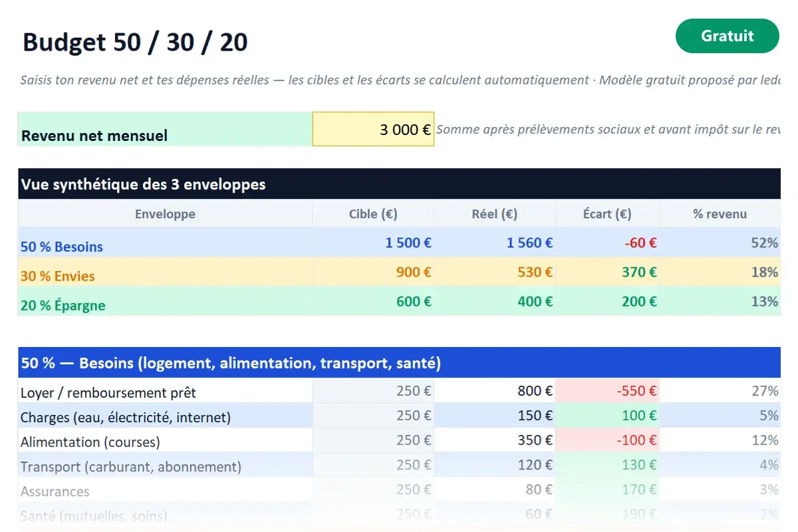Click the 20 % Épargne row label
This screenshot has height=532, width=798.
tap(165, 301)
